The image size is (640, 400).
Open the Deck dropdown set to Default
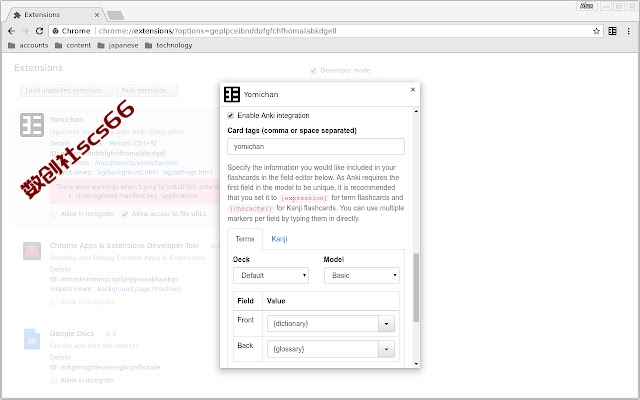(271, 276)
